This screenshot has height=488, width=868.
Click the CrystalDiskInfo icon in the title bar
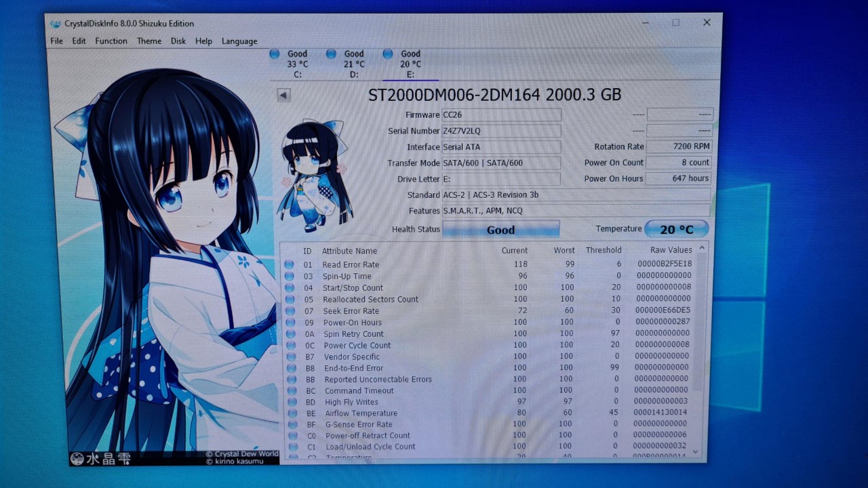55,23
